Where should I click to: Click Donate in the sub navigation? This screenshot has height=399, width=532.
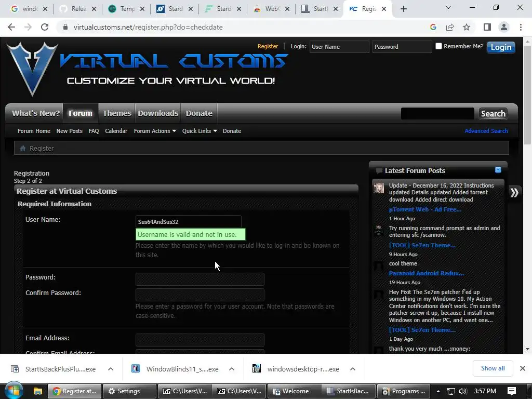232,131
